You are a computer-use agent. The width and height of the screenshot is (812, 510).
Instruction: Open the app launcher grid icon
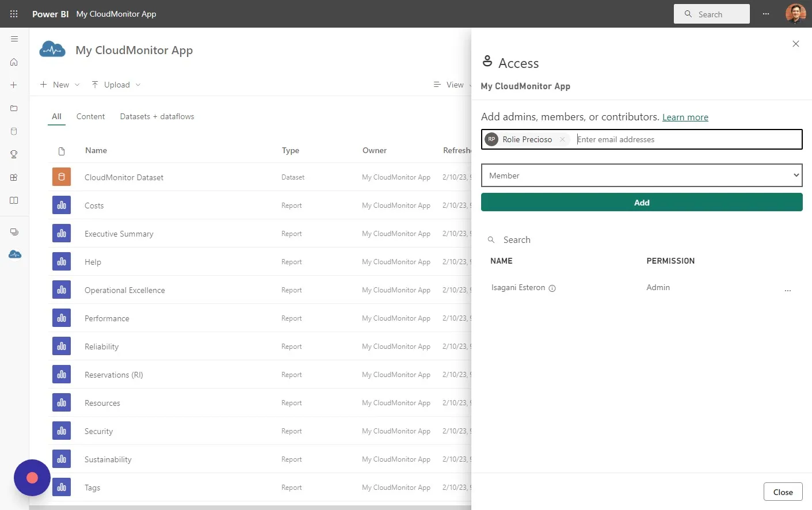[14, 14]
